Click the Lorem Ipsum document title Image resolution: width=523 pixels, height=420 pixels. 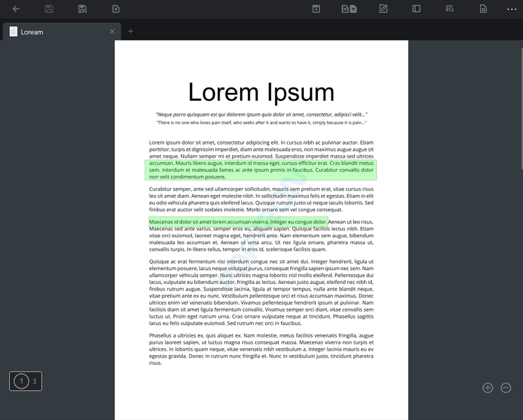[x=261, y=92]
